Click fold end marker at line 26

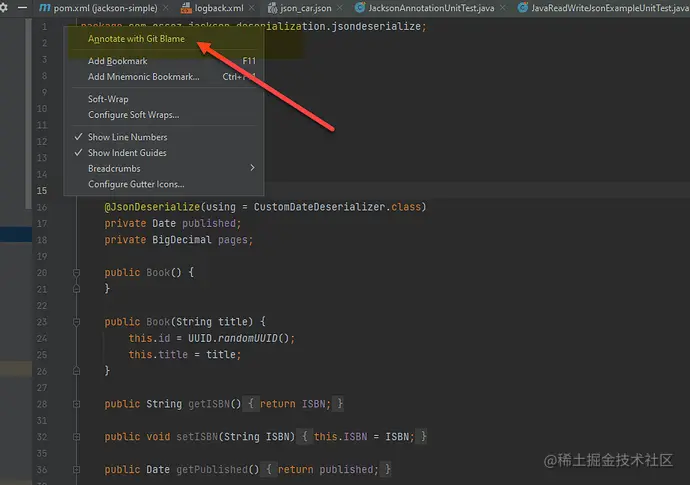point(76,371)
